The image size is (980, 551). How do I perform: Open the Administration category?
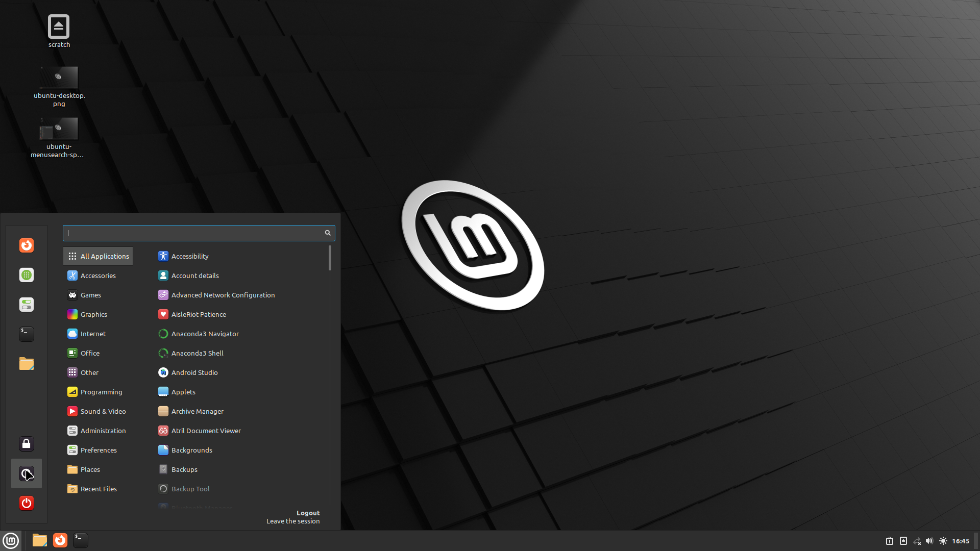pos(103,431)
